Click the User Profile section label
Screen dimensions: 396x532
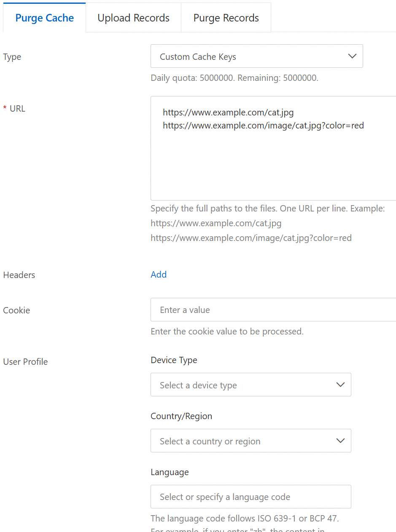tap(25, 362)
